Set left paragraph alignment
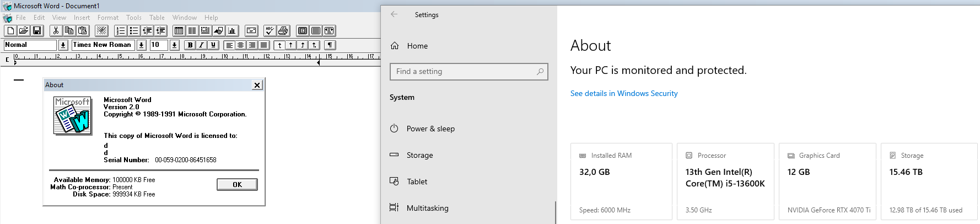Image resolution: width=980 pixels, height=224 pixels. [229, 45]
